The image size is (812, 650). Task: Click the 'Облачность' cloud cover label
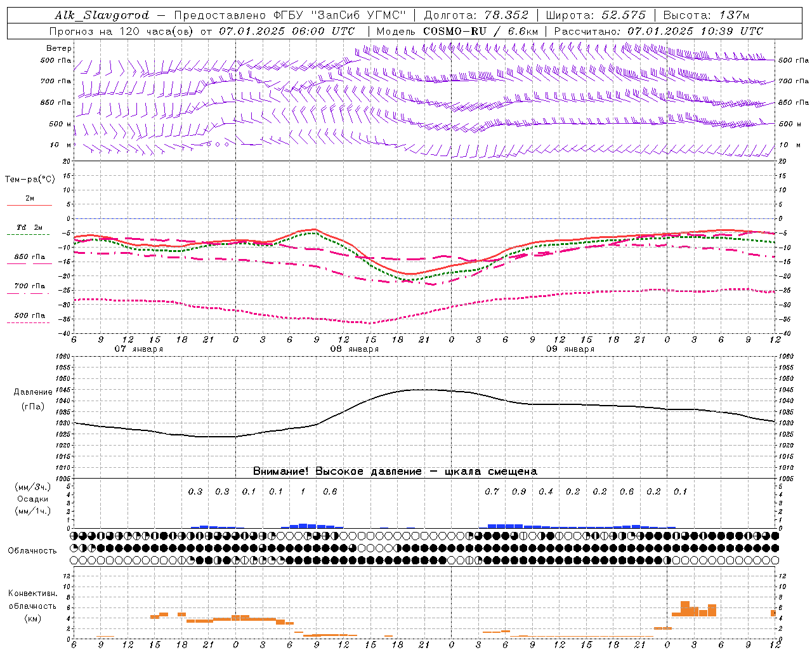click(32, 550)
